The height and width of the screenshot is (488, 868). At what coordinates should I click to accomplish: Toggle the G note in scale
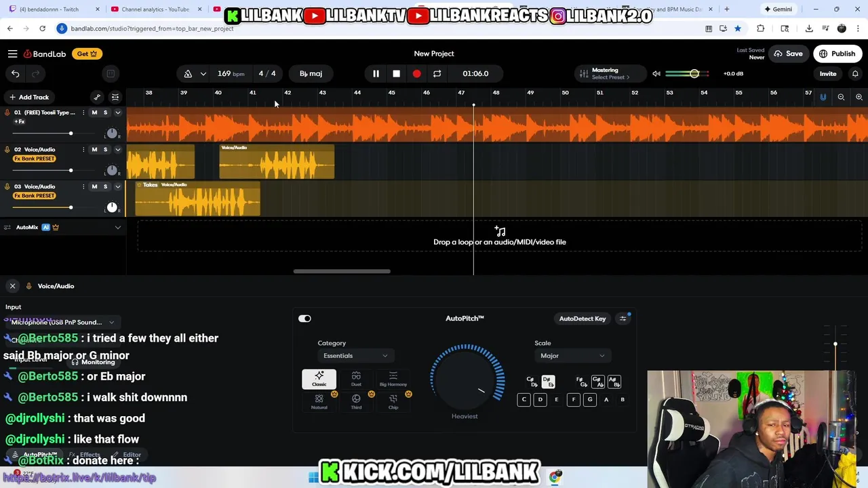[589, 400]
